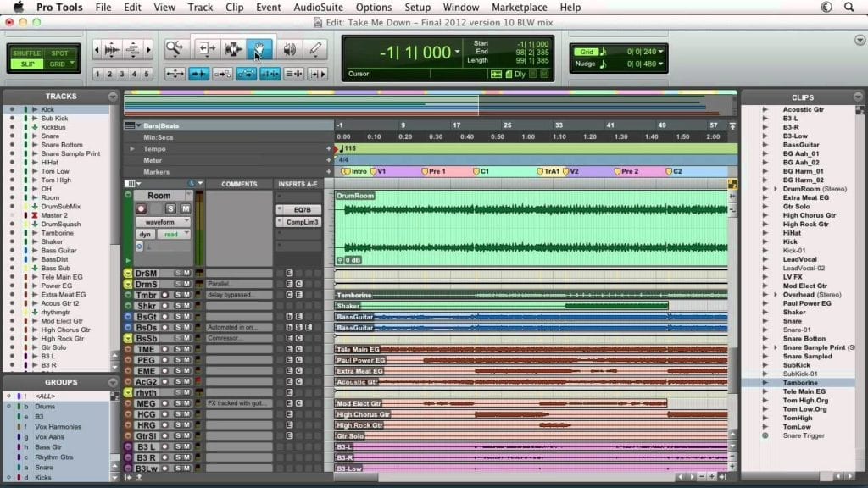Open main counter format dropdown arrow

pyautogui.click(x=457, y=52)
